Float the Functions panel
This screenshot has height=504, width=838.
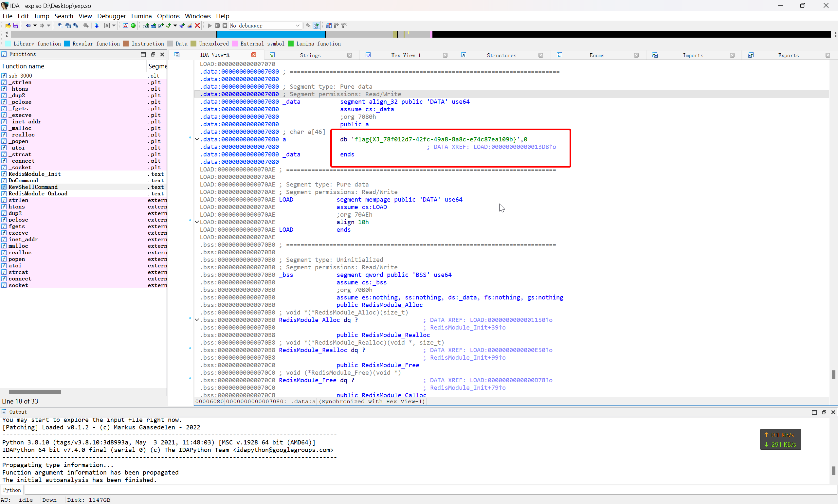[x=153, y=54]
